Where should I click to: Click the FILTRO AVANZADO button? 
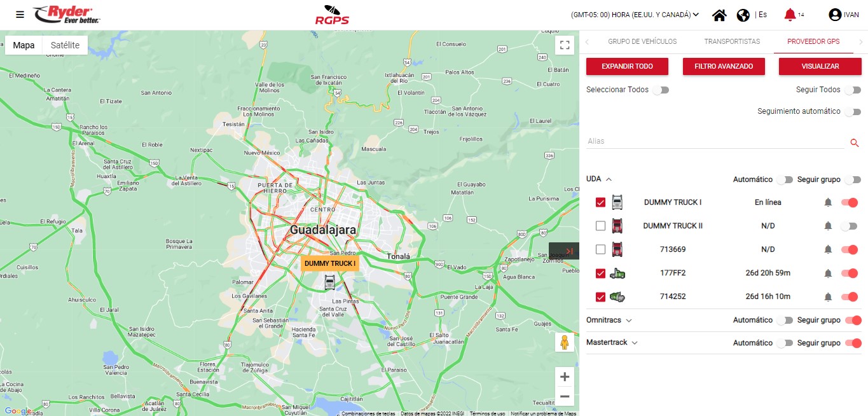pyautogui.click(x=724, y=66)
